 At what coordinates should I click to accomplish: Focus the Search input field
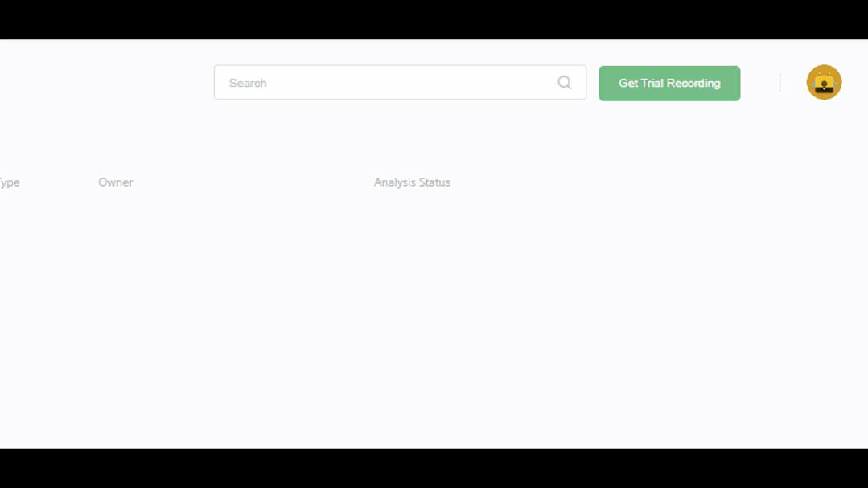(400, 83)
